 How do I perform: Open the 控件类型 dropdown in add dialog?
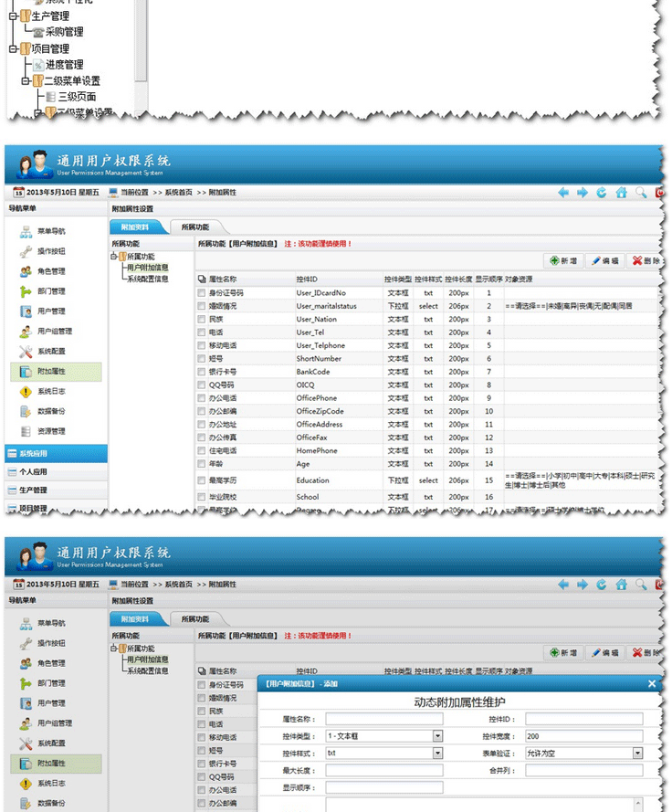click(437, 736)
